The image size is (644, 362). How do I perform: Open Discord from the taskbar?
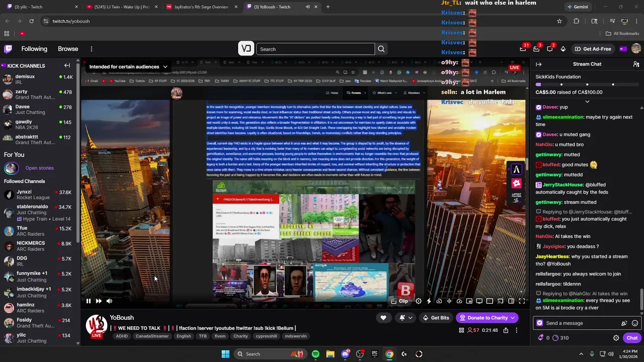345,354
